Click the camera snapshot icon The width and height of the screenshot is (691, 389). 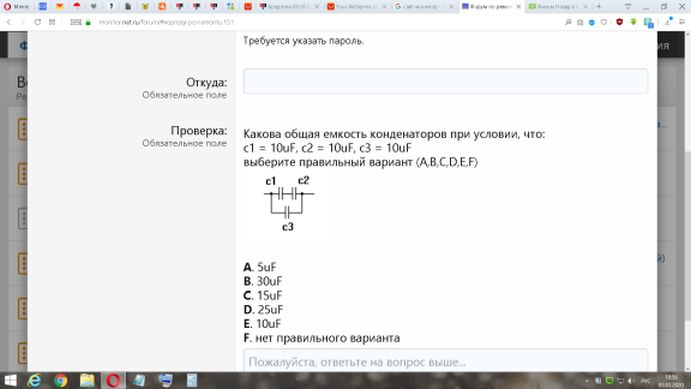click(x=580, y=22)
